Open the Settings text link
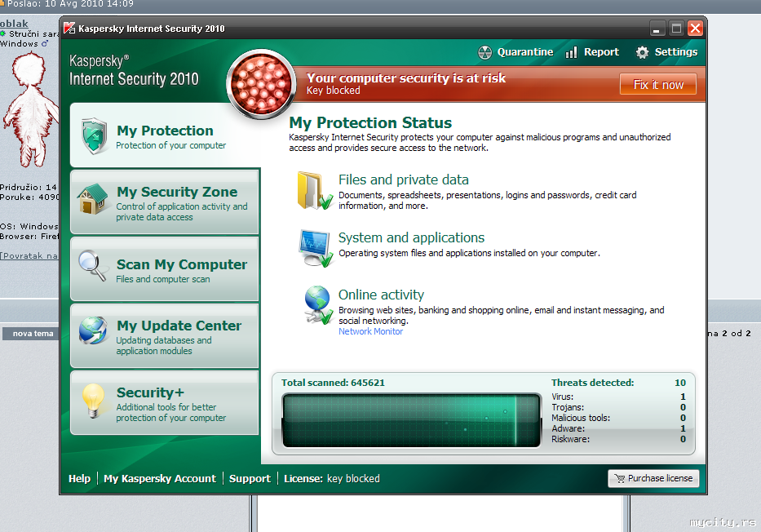The width and height of the screenshot is (761, 532). coord(676,52)
